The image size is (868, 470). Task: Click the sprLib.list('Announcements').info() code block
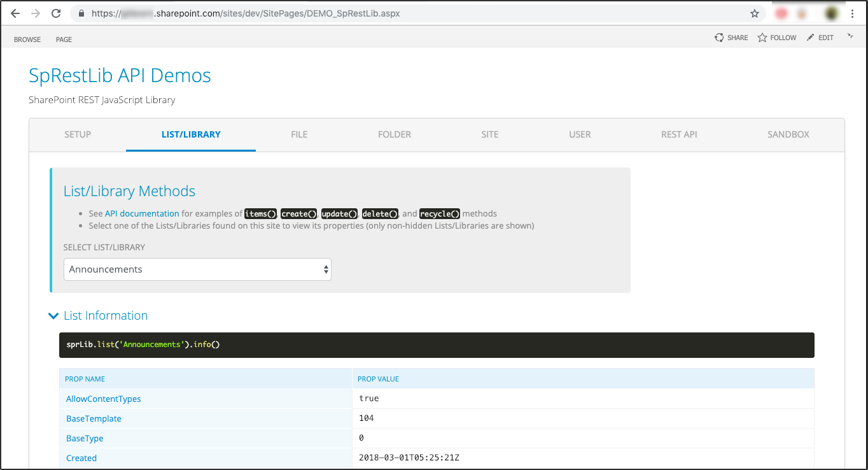tap(437, 345)
